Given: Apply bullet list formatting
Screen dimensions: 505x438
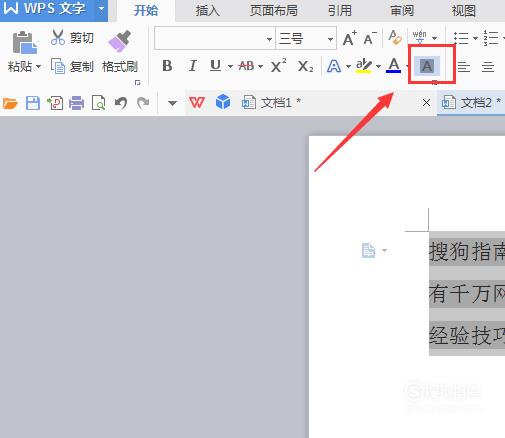Looking at the screenshot, I should coord(462,38).
